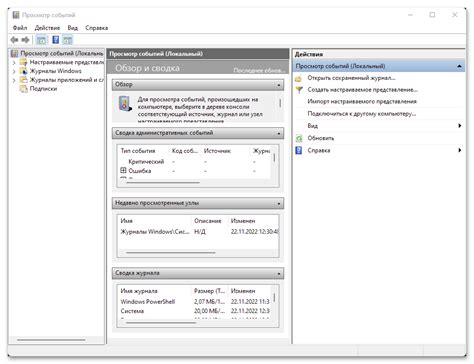Maximize the Event Viewer window
The image size is (474, 364).
pyautogui.click(x=432, y=15)
